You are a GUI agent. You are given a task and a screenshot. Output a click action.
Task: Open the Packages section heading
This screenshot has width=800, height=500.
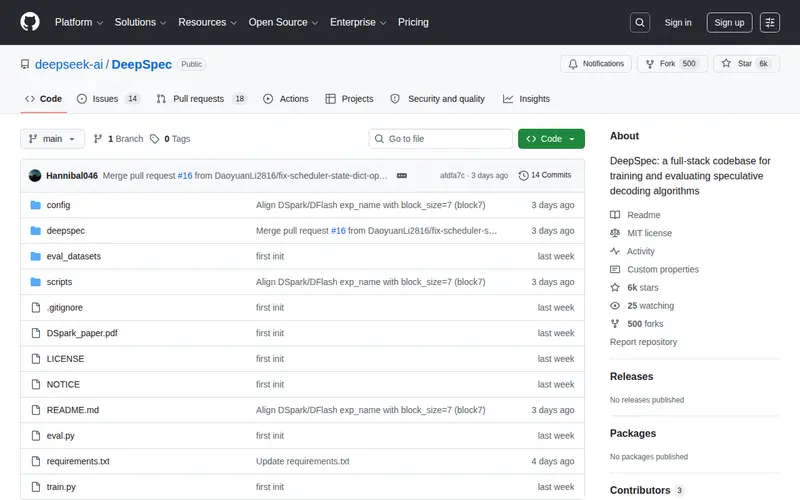[633, 433]
